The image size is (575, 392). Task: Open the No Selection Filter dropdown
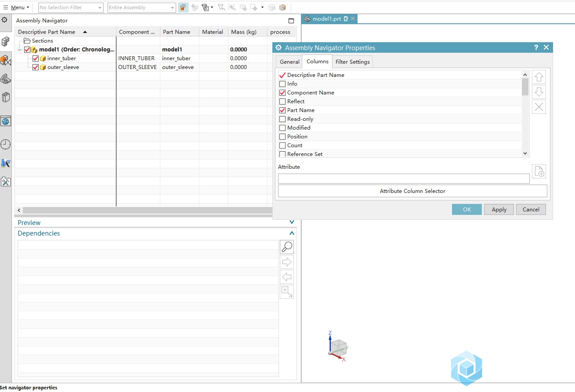click(71, 7)
